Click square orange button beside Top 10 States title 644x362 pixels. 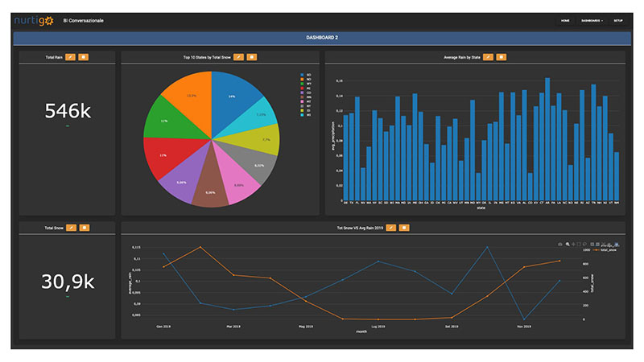(252, 57)
